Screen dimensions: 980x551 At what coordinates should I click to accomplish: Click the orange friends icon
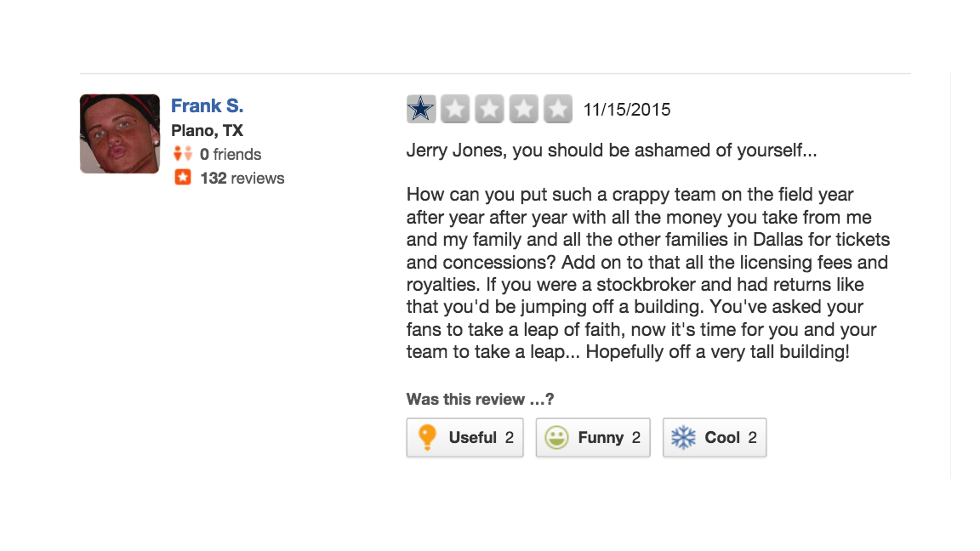183,154
